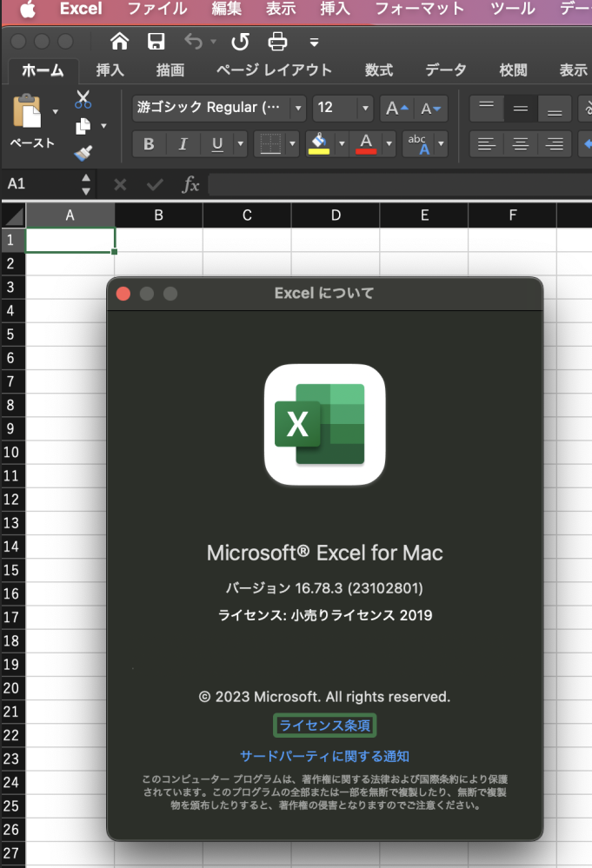Toggle Bold formatting

pyautogui.click(x=149, y=144)
